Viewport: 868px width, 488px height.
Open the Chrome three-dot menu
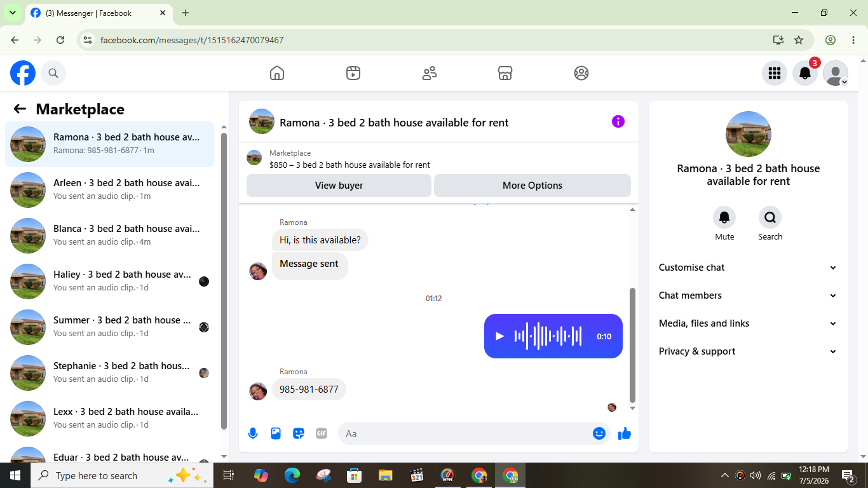point(853,40)
